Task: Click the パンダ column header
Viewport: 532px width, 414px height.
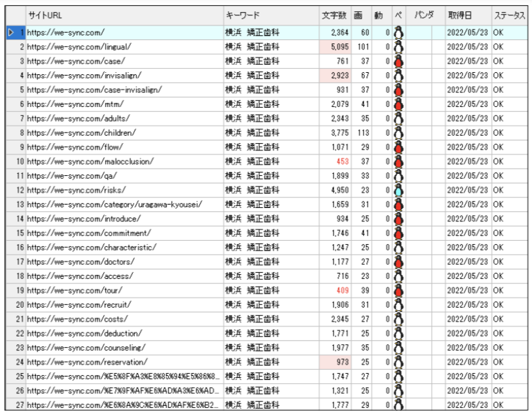Action: pyautogui.click(x=424, y=15)
